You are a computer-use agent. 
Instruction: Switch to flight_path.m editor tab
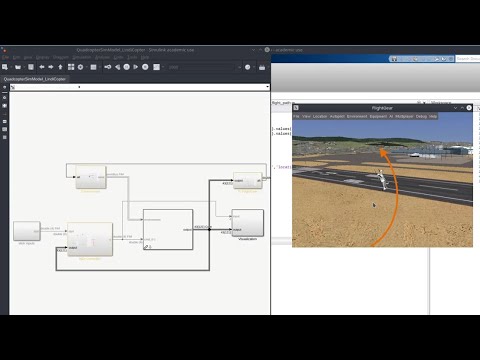(x=283, y=102)
